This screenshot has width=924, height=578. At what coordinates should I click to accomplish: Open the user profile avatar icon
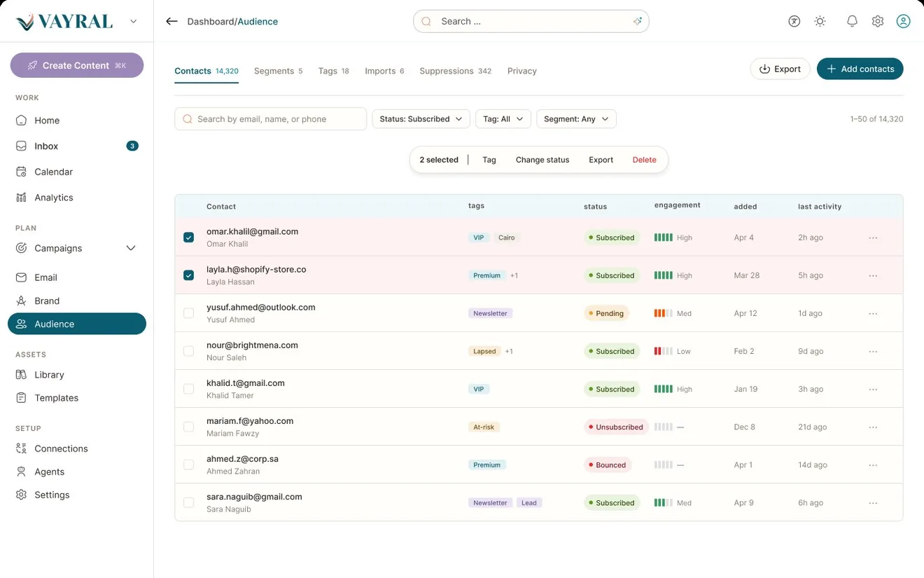tap(904, 22)
